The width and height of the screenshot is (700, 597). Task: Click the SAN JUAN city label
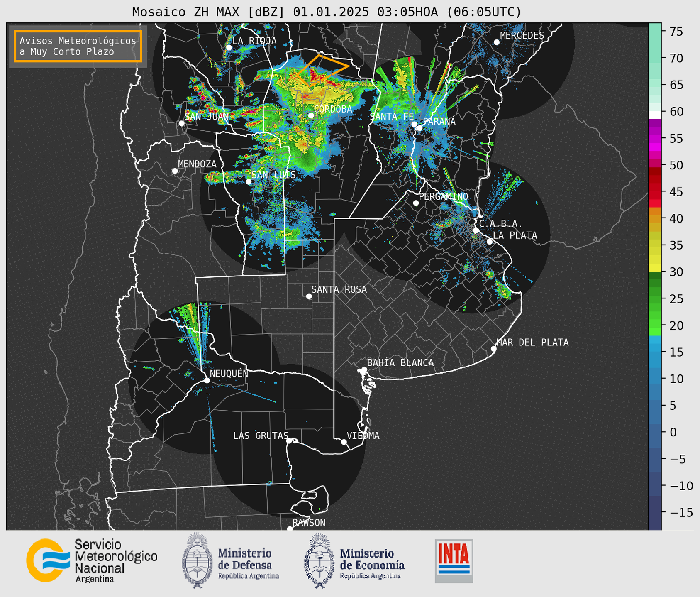[x=207, y=117]
